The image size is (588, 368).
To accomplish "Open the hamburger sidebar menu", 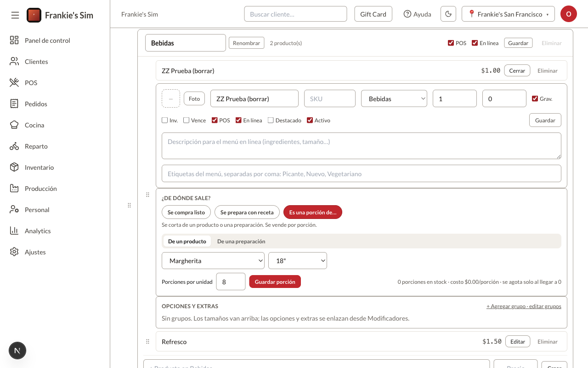I will tap(15, 15).
